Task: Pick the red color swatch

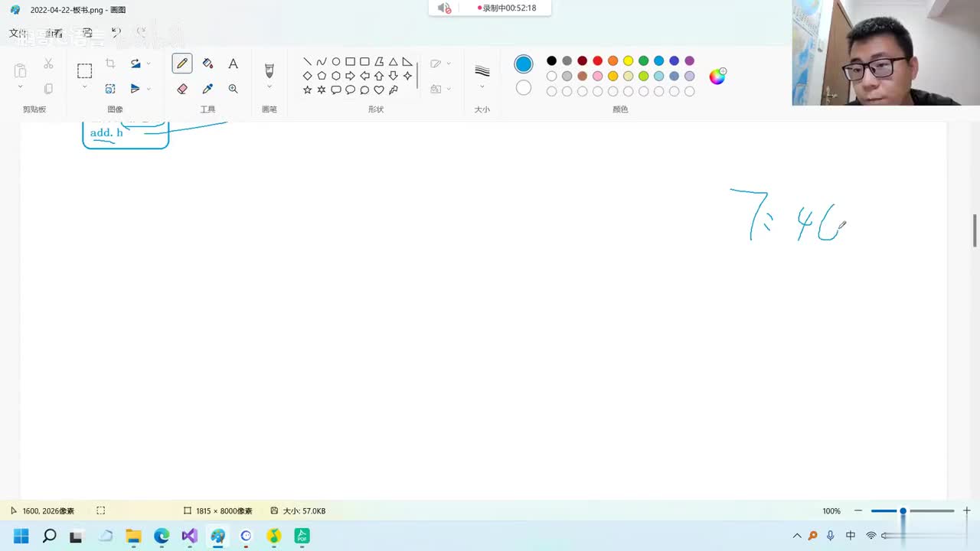Action: coord(597,60)
